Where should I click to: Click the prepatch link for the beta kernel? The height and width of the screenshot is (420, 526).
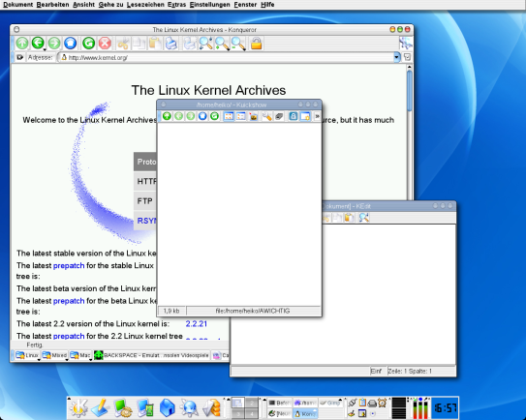(69, 301)
